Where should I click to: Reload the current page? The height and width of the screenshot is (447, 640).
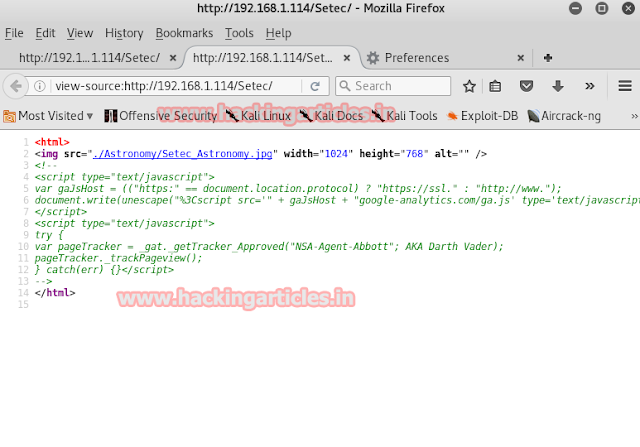pyautogui.click(x=315, y=86)
